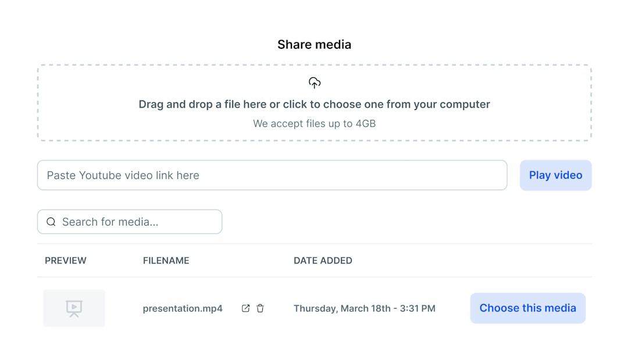
Task: Click the Play video button
Action: pos(555,176)
